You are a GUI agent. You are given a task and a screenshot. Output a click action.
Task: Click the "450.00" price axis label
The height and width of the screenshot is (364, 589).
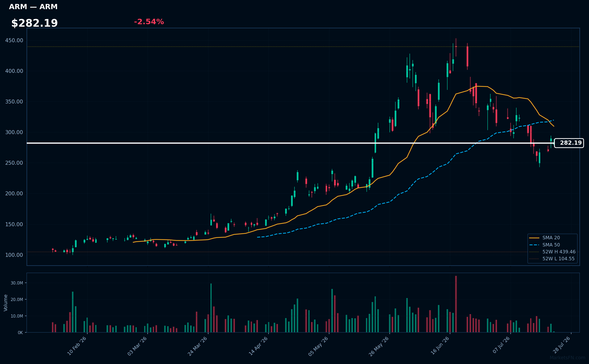tap(14, 40)
